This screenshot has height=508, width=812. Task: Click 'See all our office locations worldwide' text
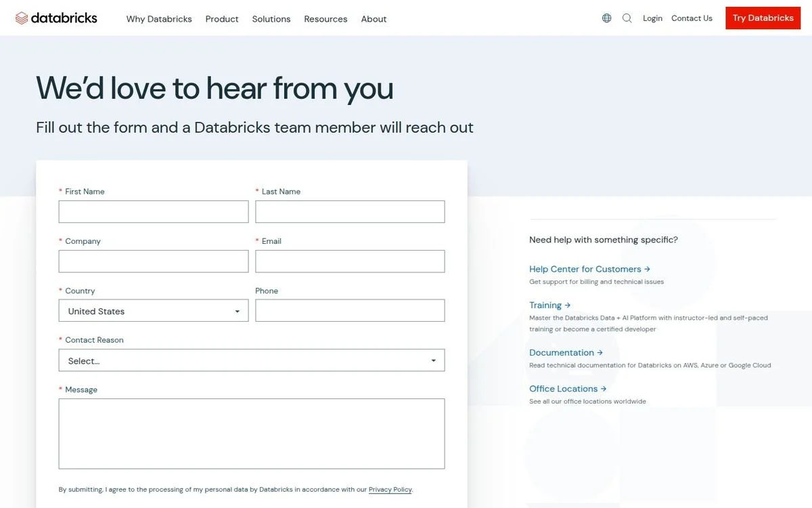(587, 402)
